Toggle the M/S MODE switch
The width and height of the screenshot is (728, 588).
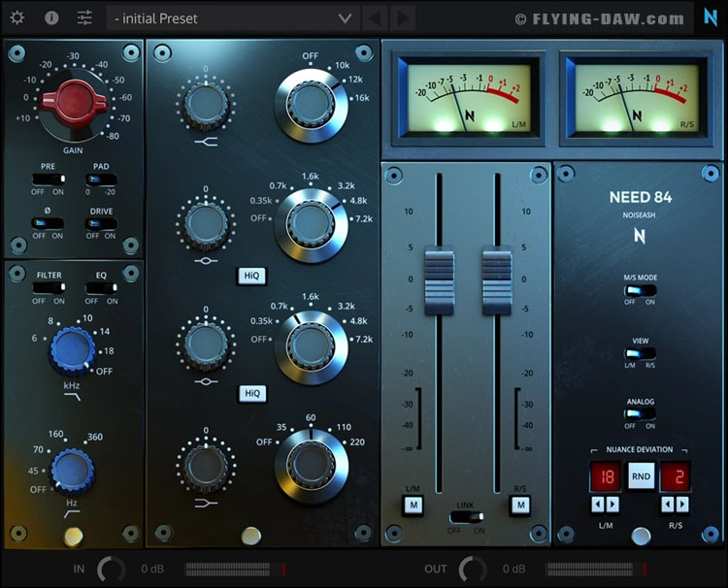pos(640,290)
